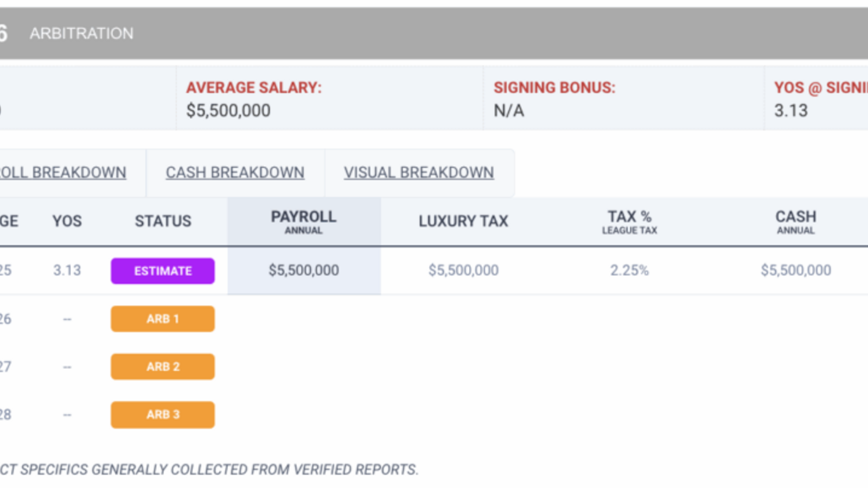Image resolution: width=868 pixels, height=488 pixels.
Task: Select the TAX % League Tax header
Action: (629, 222)
